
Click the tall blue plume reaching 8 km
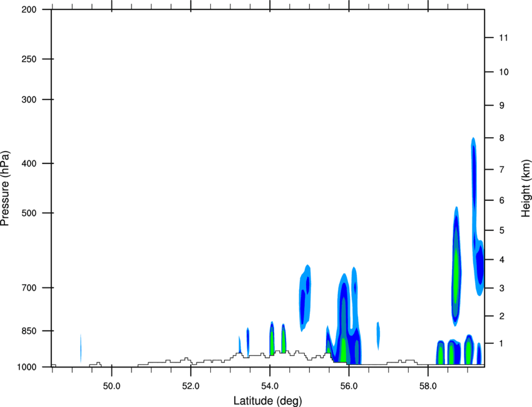click(474, 190)
